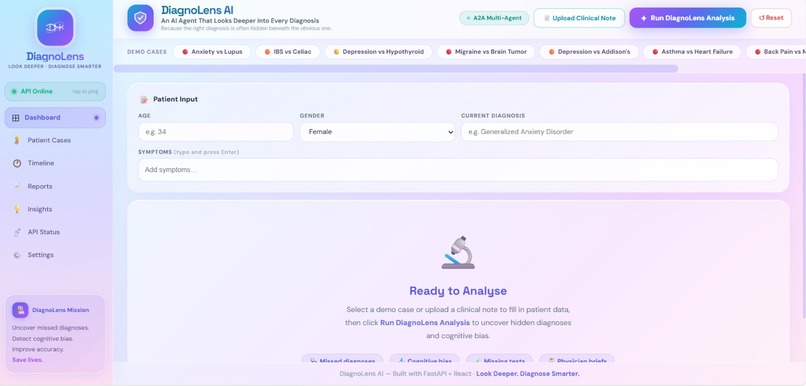806x386 pixels.
Task: Click the red dot on the Migraine vs Brain Tumor chip
Action: [x=449, y=52]
